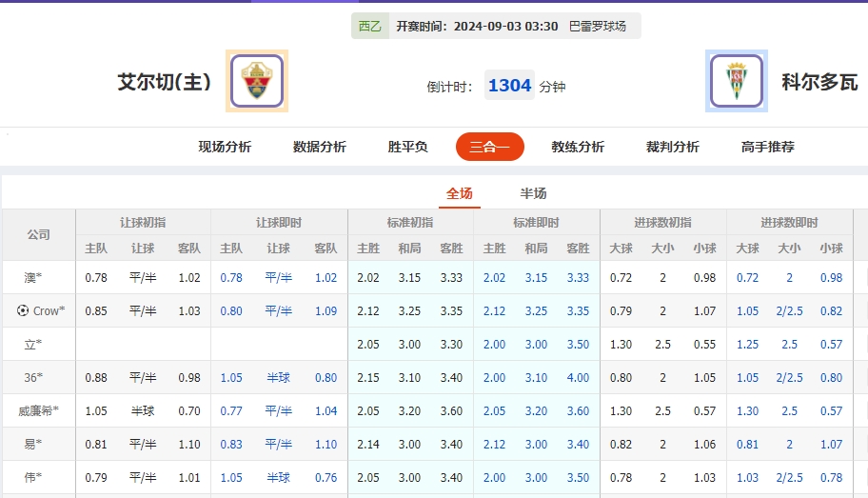Go to the 教练分析 tab
Viewport: 868px width, 498px height.
tap(578, 147)
